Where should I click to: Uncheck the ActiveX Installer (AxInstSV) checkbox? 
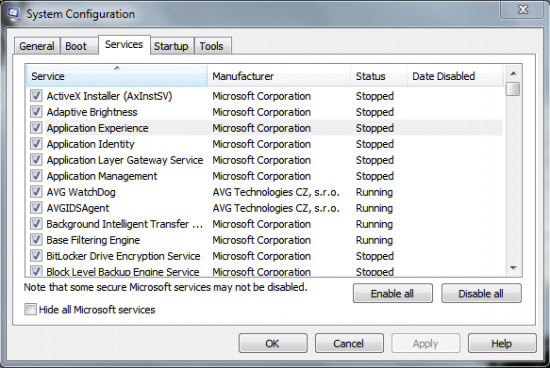tap(36, 95)
